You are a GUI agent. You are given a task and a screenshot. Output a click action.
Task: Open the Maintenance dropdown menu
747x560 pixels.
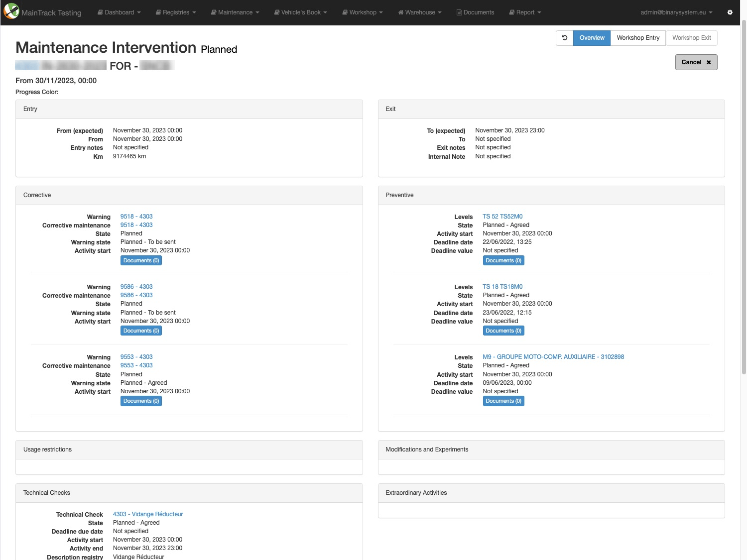235,12
